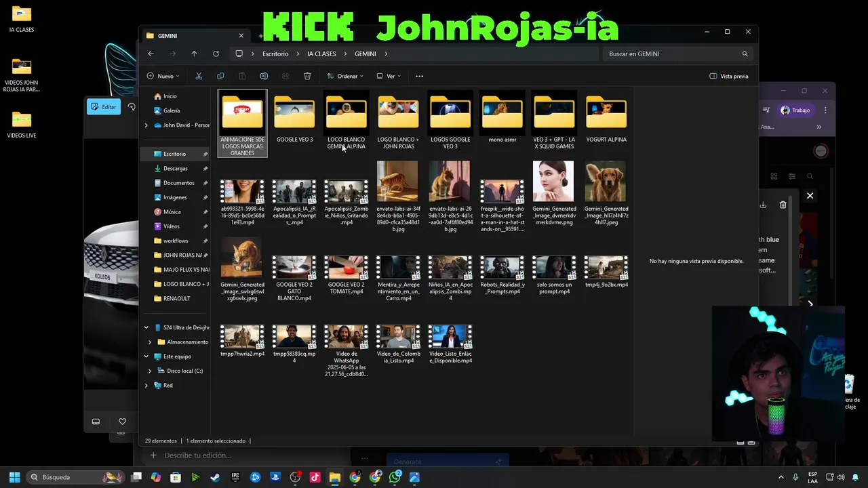Click the chevron after GEMINI in the address bar

tap(386, 54)
